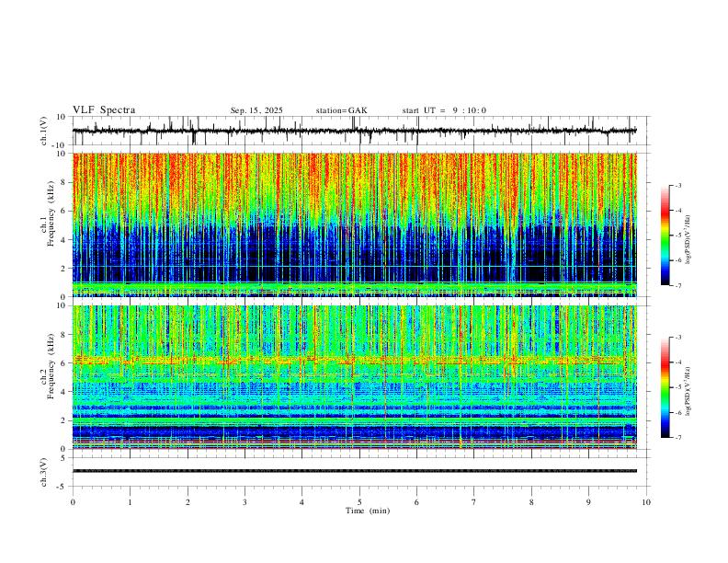Click the ch.3 flat signal trace
Image resolution: width=728 pixels, height=563 pixels.
(x=355, y=471)
